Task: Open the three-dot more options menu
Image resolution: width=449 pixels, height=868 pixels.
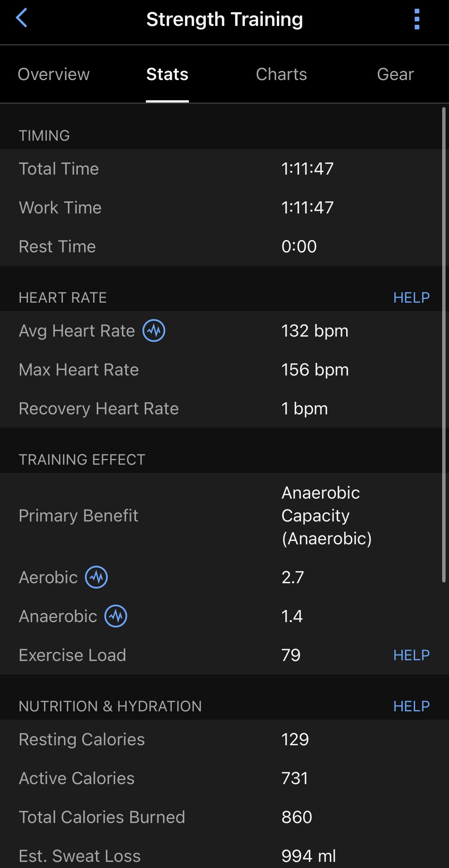Action: point(417,19)
